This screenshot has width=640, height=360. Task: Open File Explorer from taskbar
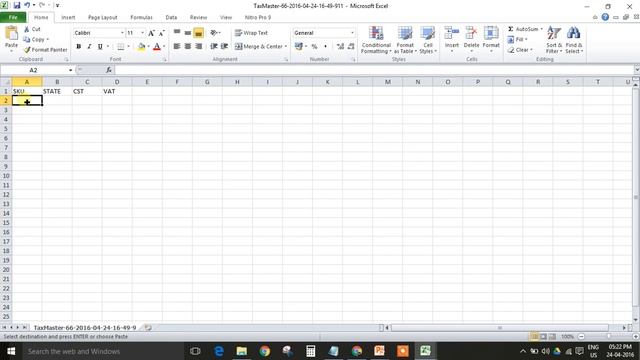coord(242,351)
